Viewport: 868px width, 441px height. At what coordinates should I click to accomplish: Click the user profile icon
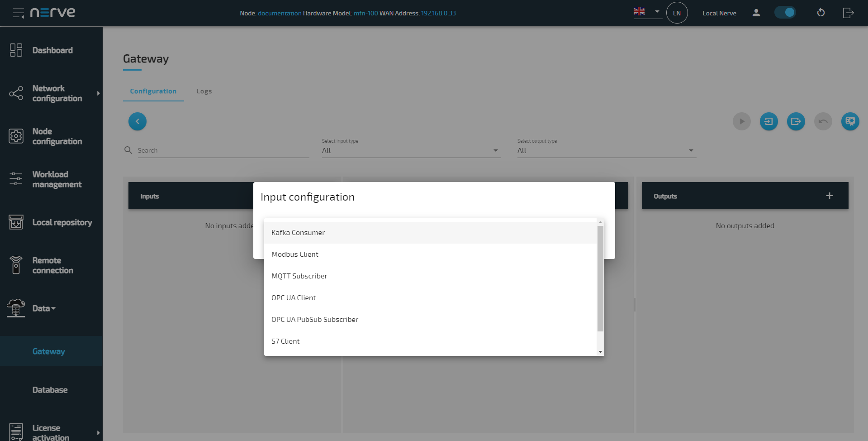(x=756, y=13)
